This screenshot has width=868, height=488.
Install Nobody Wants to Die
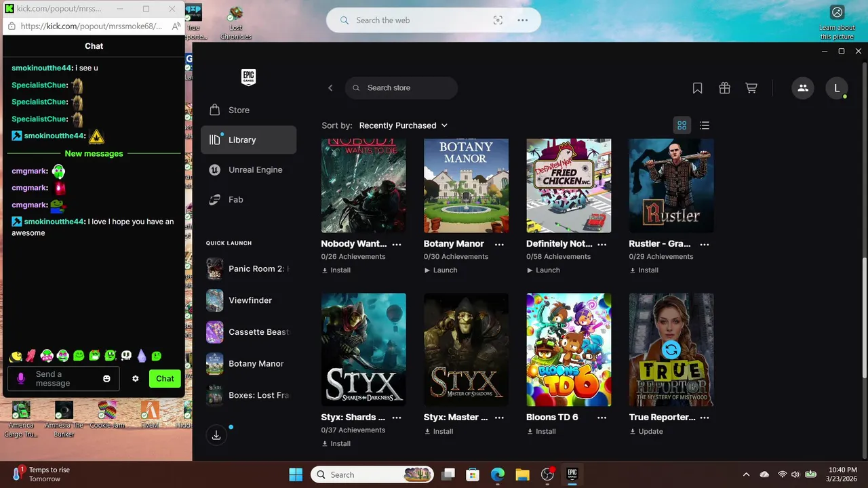tap(336, 270)
